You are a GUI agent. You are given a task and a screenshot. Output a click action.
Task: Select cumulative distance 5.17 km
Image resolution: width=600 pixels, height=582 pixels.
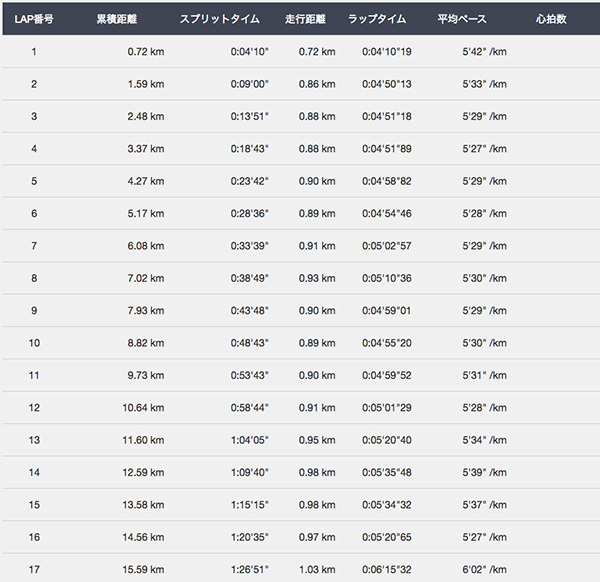pyautogui.click(x=146, y=213)
